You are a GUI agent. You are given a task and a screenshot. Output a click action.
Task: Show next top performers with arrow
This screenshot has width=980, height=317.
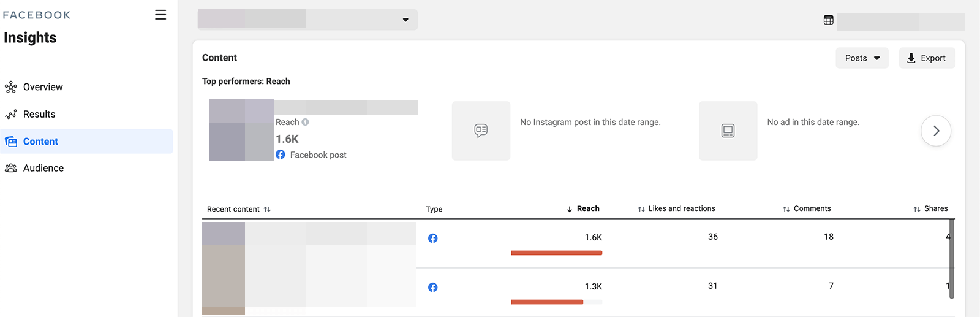click(x=936, y=131)
